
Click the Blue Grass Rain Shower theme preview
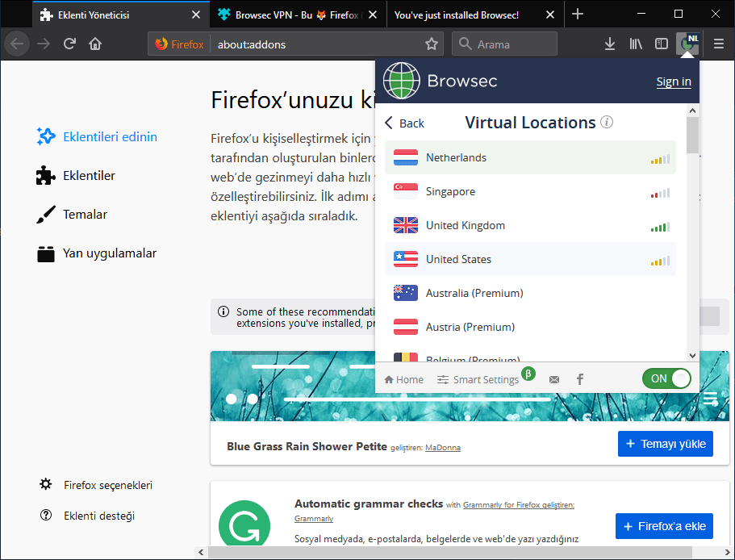click(x=470, y=387)
